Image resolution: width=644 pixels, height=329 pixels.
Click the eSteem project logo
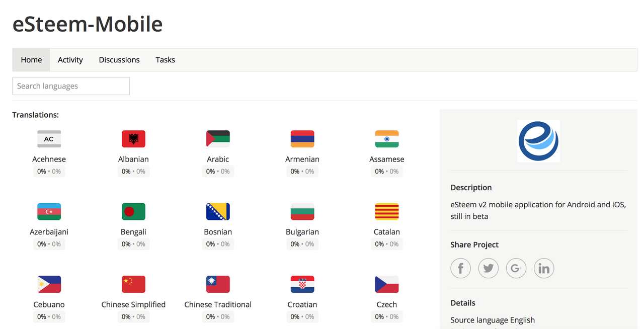pos(539,141)
